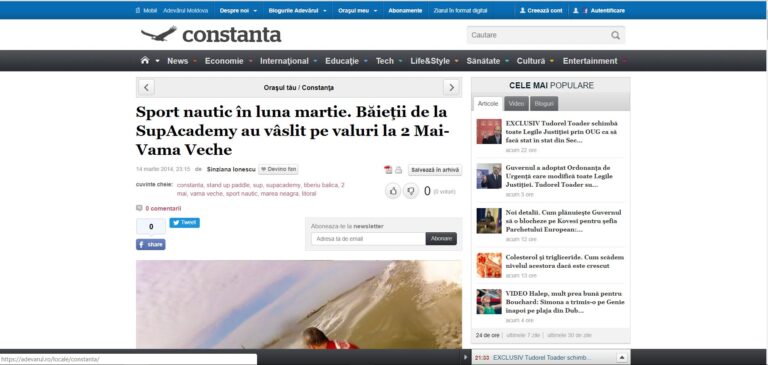Click the Abonamente link
Viewport: 768px width, 365px height.
(x=405, y=10)
